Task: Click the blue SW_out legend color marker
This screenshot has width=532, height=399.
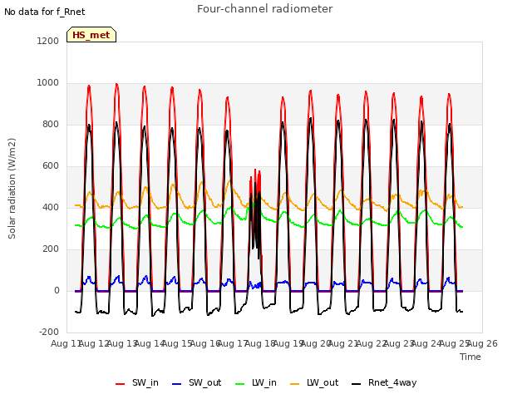Action: pos(177,384)
